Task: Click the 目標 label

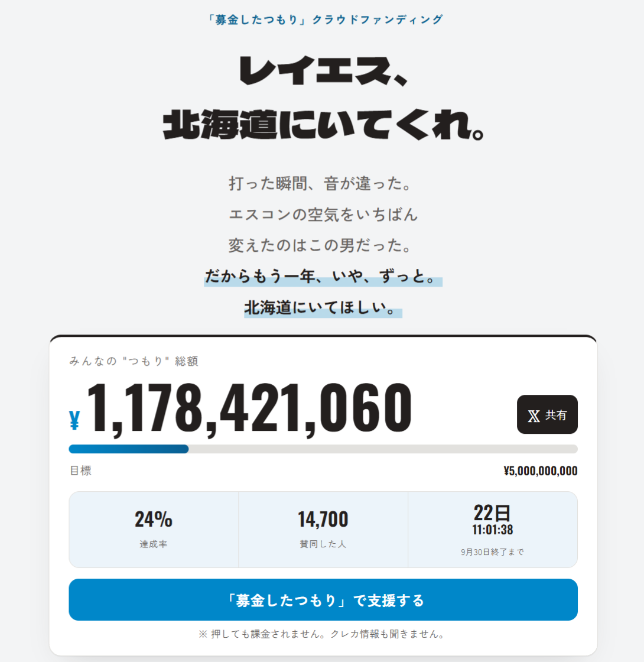Action: (80, 470)
